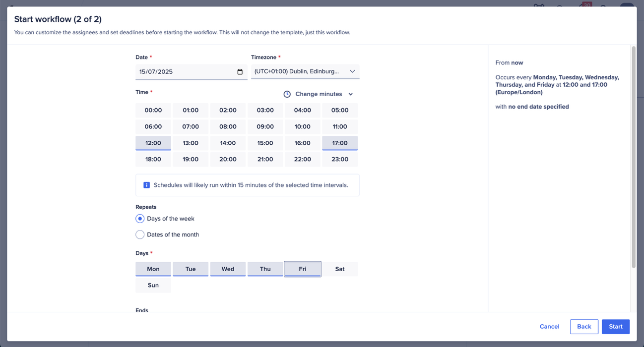
Task: Open the calendar picker in the Date field
Action: click(240, 72)
